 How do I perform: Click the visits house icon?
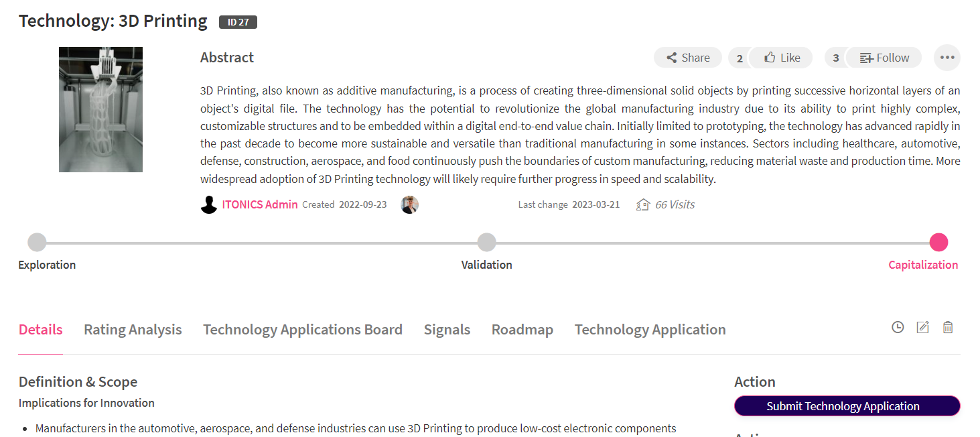tap(643, 205)
